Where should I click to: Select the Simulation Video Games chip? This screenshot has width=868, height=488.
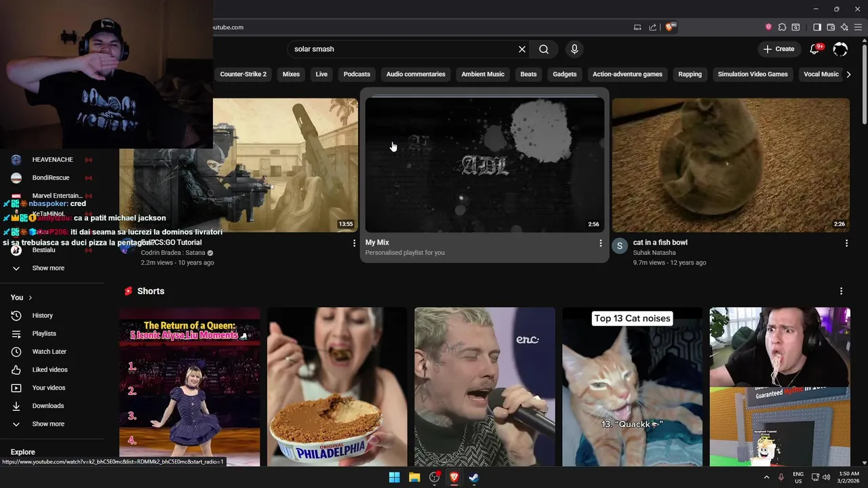(753, 74)
